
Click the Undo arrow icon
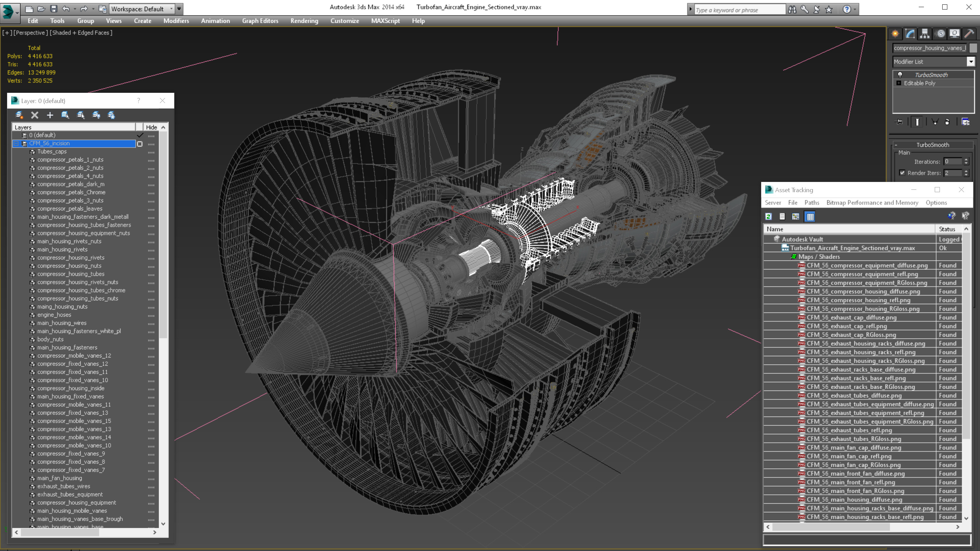tap(66, 9)
